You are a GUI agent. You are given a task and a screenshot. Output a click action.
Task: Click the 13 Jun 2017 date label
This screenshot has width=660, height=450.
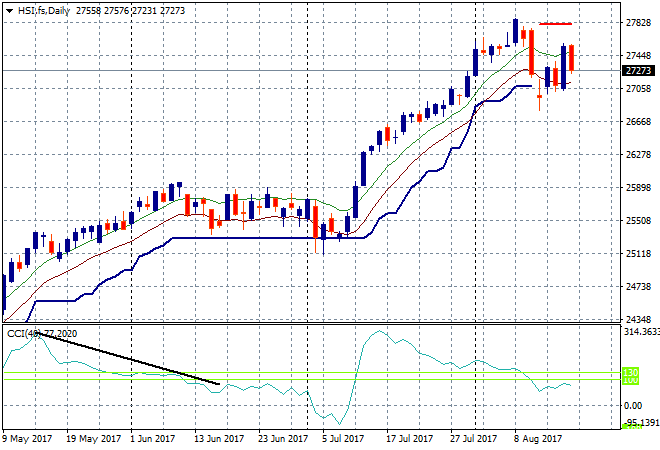[x=218, y=438]
